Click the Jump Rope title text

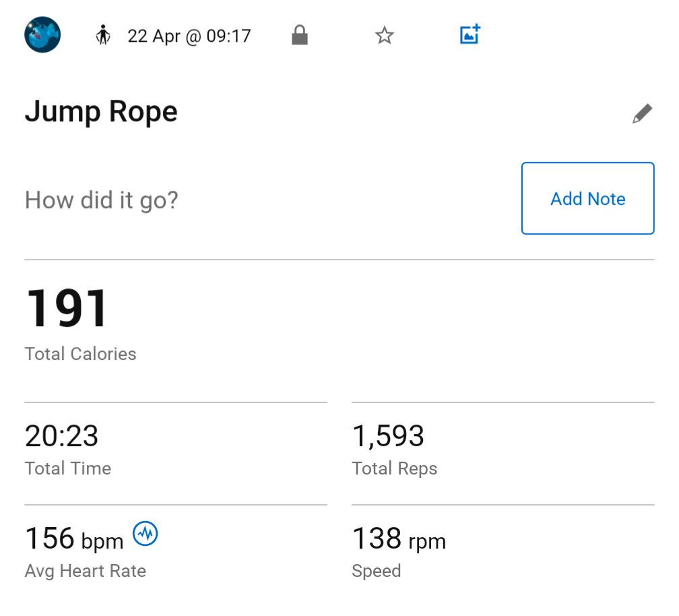pos(101,112)
